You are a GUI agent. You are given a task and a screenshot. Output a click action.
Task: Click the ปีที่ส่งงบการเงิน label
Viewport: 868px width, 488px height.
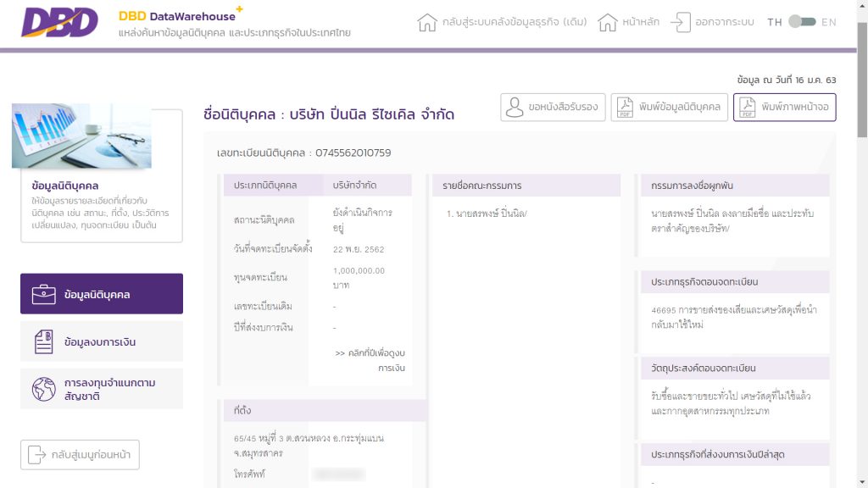263,328
